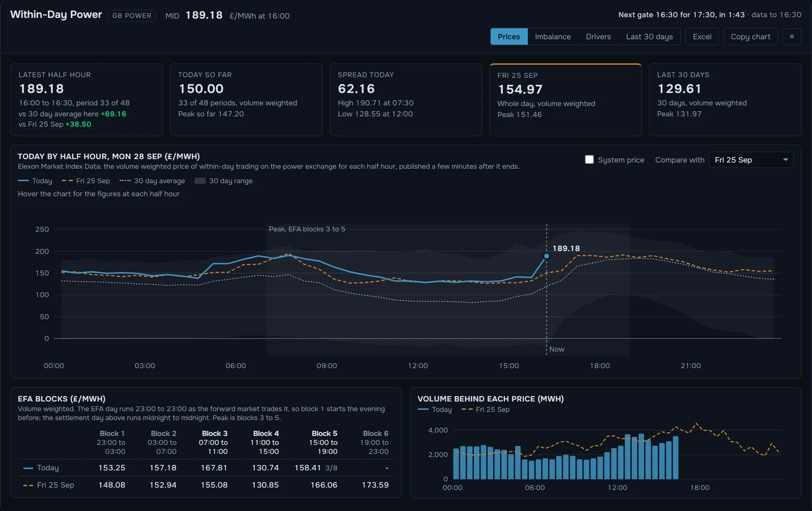Screen dimensions: 812x511
Task: Click Fri 25 Sep Block 2 value 152.94
Action: tap(163, 485)
